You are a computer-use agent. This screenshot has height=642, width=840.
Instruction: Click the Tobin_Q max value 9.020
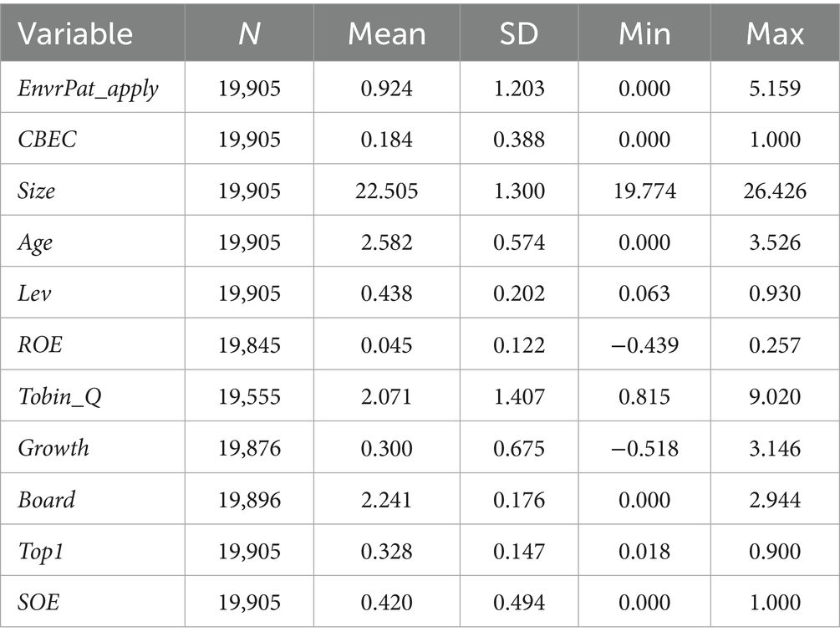tap(776, 396)
